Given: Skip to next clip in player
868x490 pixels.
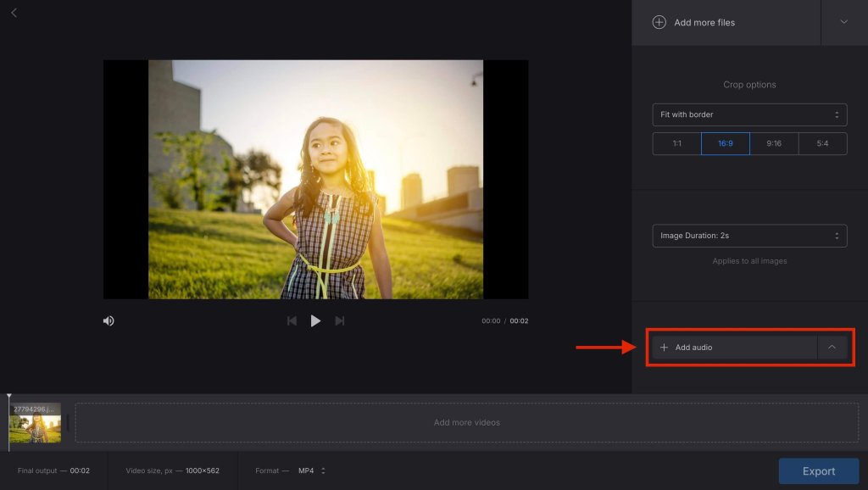Looking at the screenshot, I should pos(339,321).
